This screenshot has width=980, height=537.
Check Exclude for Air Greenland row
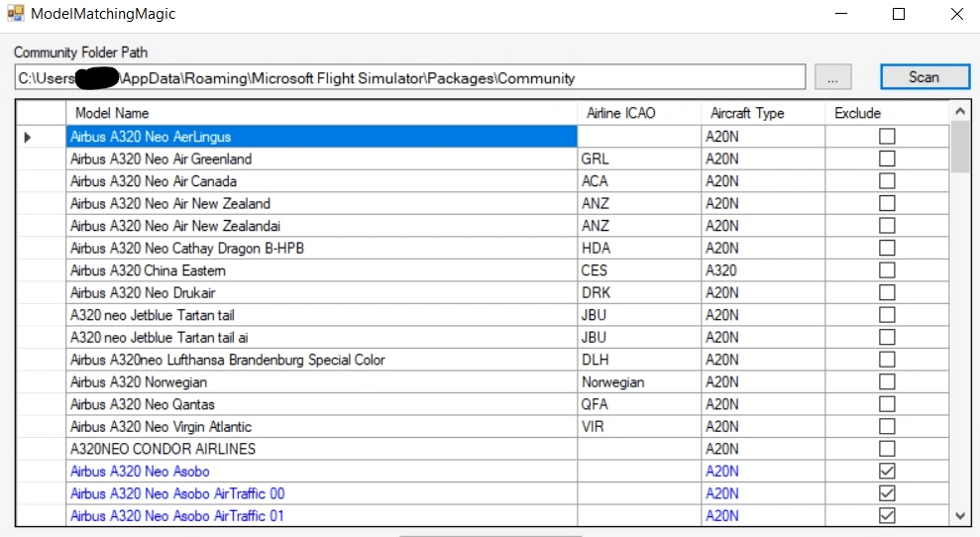pos(887,159)
